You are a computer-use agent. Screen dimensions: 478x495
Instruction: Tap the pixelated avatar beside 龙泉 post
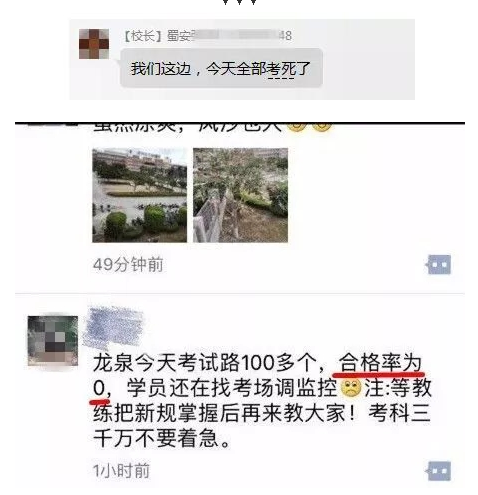point(53,341)
